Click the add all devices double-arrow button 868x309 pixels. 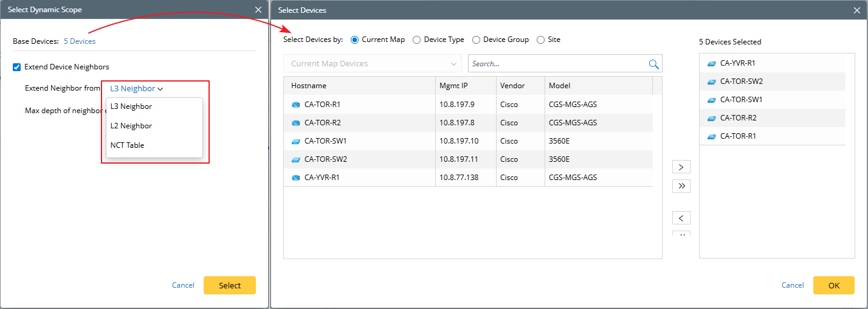click(681, 186)
